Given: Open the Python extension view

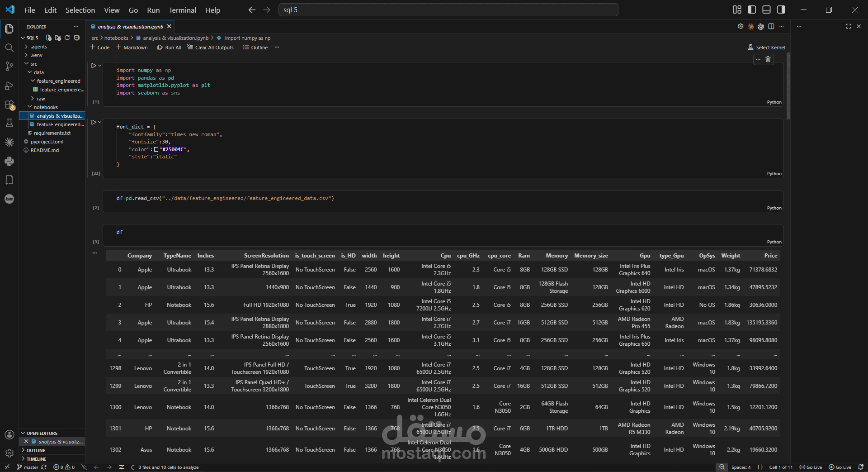Looking at the screenshot, I should coord(9,161).
